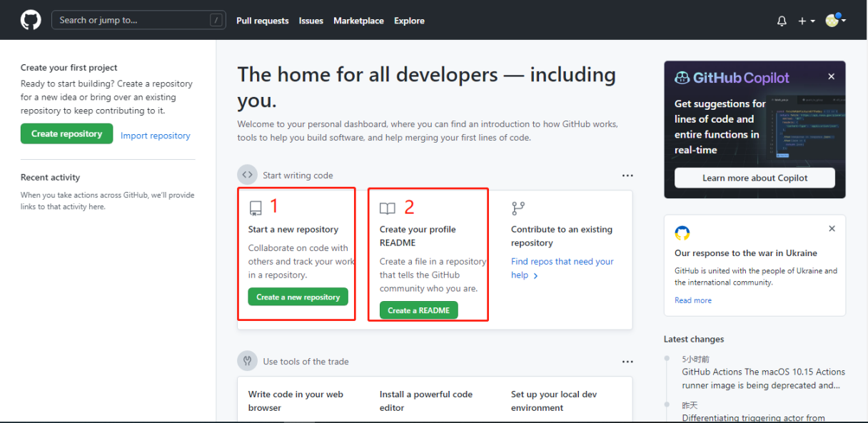Open the Pull requests menu item
The width and height of the screenshot is (868, 423).
pos(262,21)
